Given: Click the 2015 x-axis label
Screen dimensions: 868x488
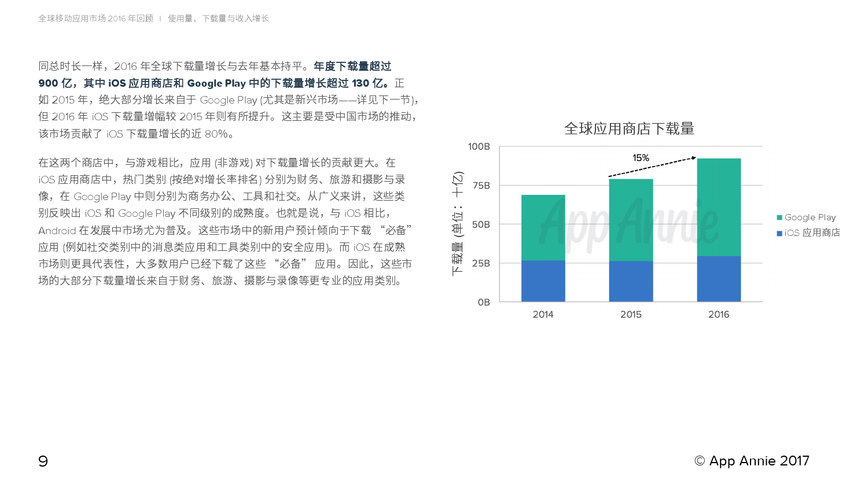Looking at the screenshot, I should click(631, 315).
